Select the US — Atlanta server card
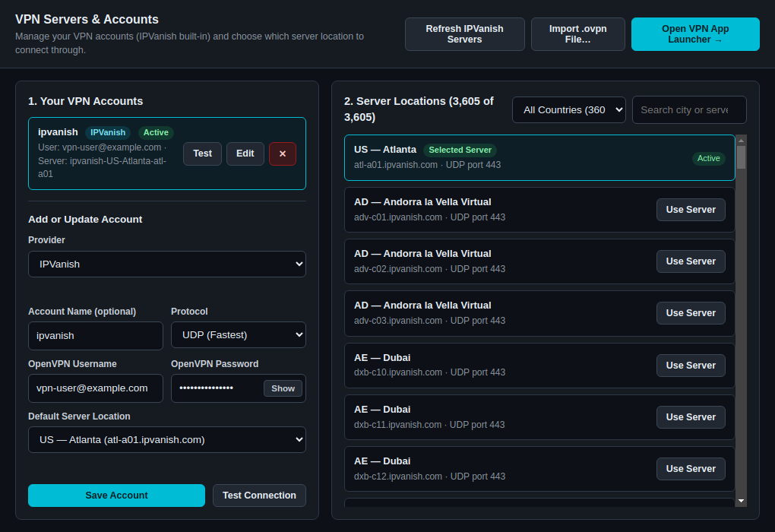 [x=539, y=158]
